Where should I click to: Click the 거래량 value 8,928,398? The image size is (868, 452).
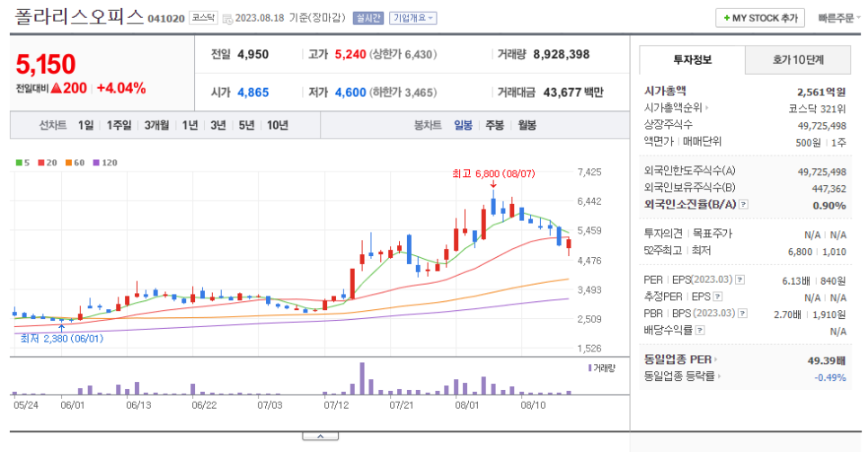click(x=562, y=54)
